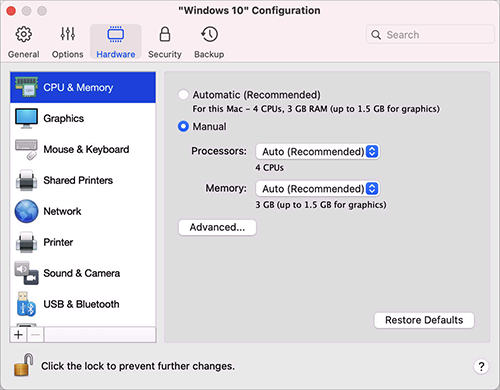The image size is (500, 390).
Task: Switch to the Hardware tab label
Action: (x=116, y=54)
